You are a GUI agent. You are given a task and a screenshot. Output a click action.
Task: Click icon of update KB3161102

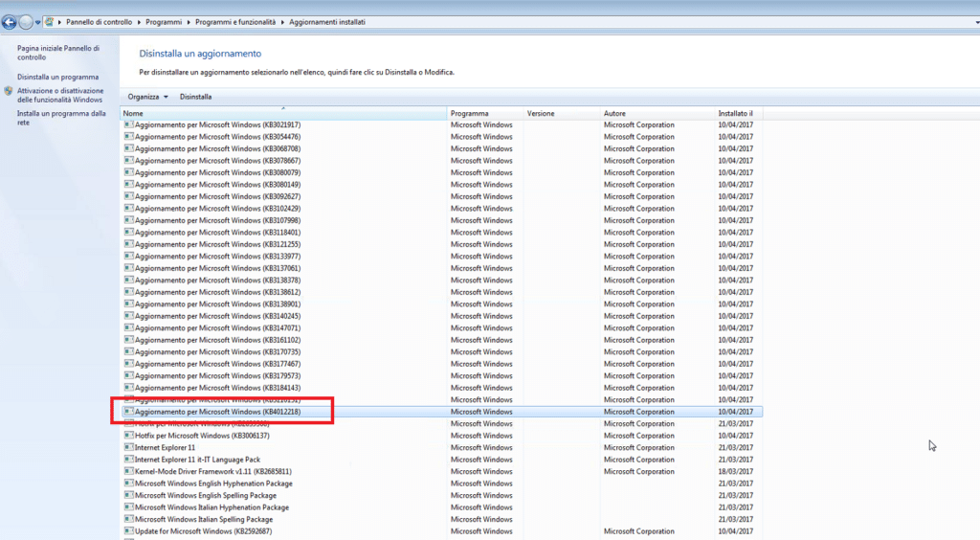click(x=129, y=339)
